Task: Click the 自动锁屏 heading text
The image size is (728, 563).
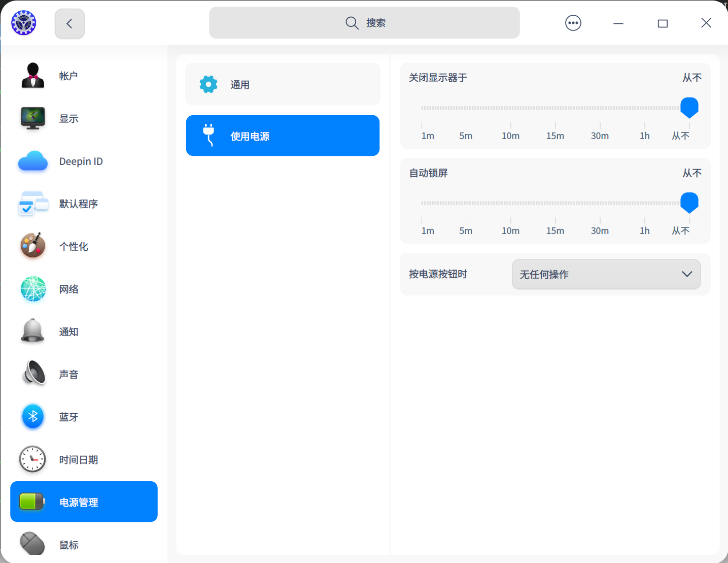Action: pyautogui.click(x=429, y=173)
